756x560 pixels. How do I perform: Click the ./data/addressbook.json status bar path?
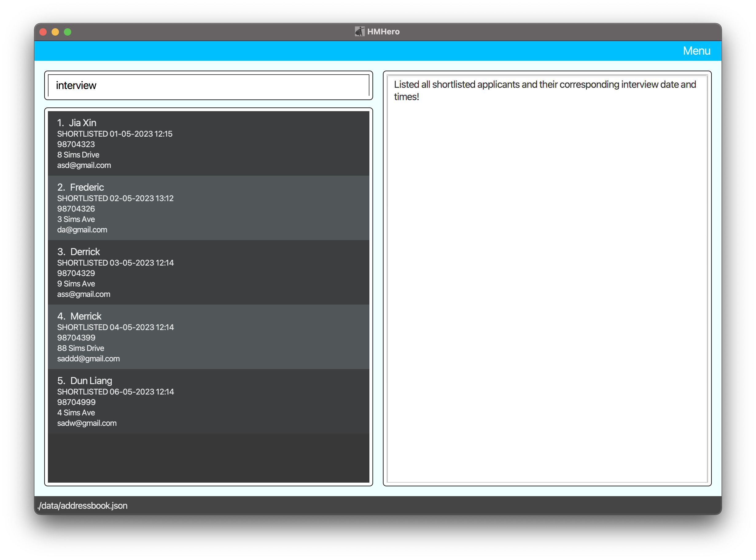click(x=82, y=505)
